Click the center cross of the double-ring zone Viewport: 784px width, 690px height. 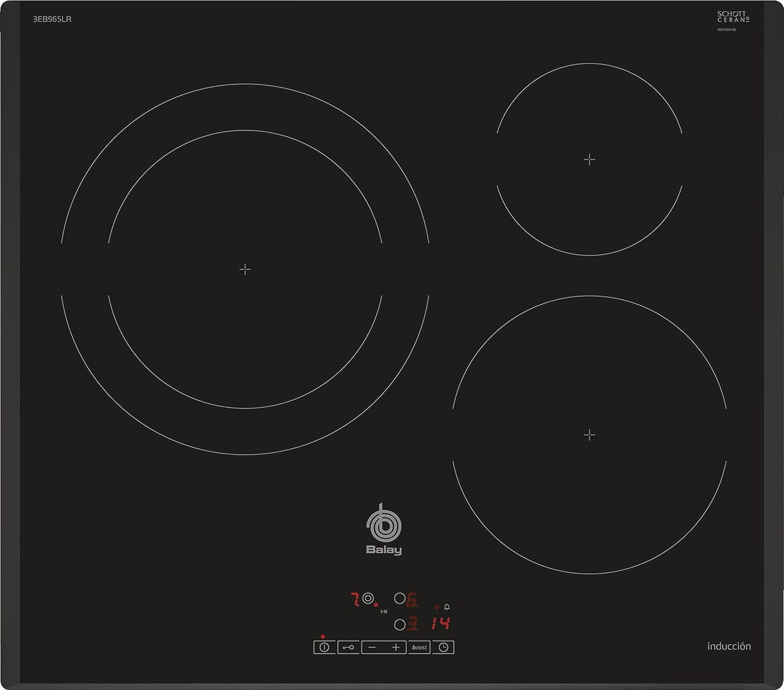(245, 269)
